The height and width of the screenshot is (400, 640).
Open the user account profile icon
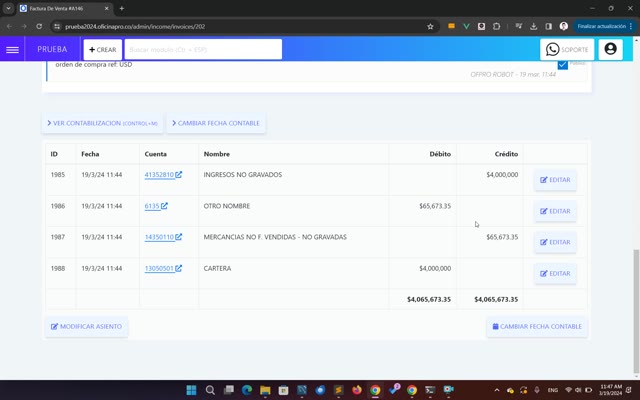click(x=610, y=49)
